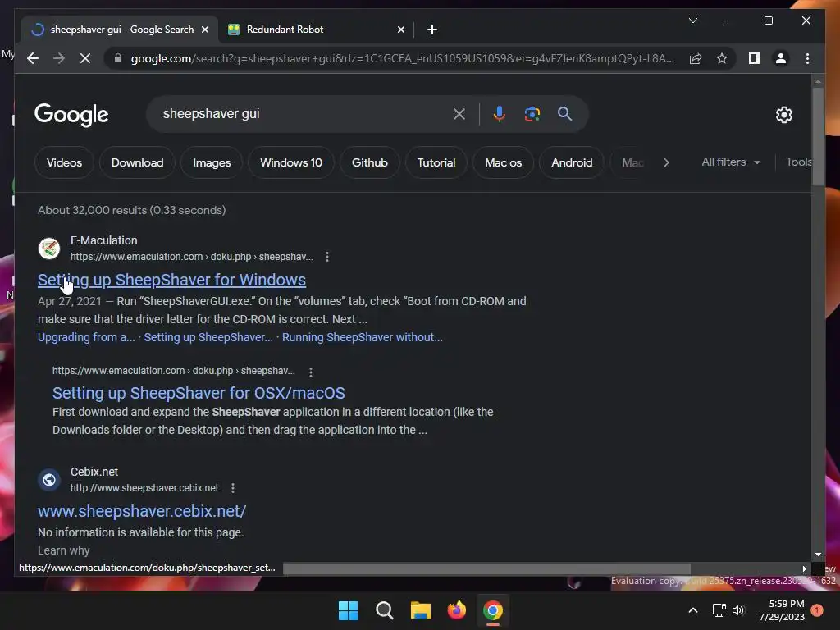Viewport: 840px width, 630px height.
Task: Follow the Running SheepShaver without... sublink
Action: click(362, 337)
